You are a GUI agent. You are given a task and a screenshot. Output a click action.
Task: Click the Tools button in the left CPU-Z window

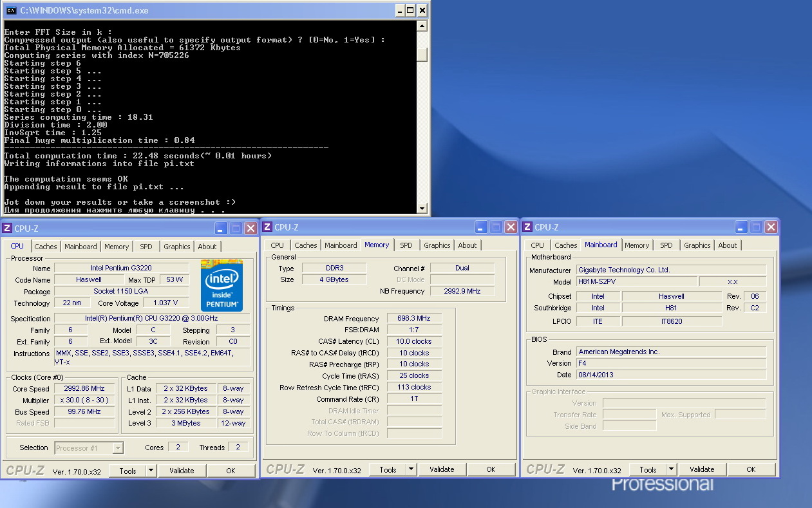128,471
